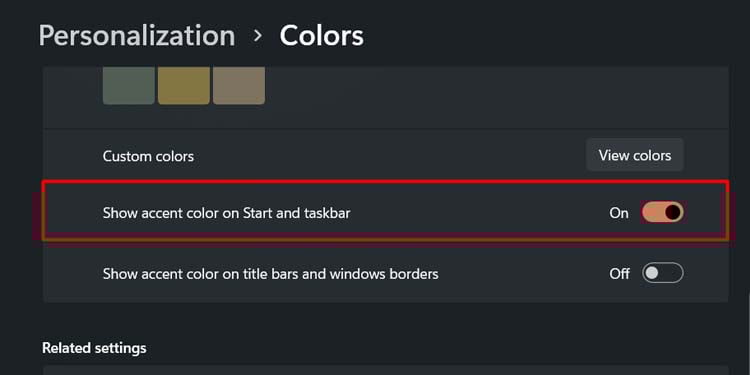Click 'Show accent color on title bars and windows borders' text
Image resolution: width=750 pixels, height=375 pixels.
271,274
